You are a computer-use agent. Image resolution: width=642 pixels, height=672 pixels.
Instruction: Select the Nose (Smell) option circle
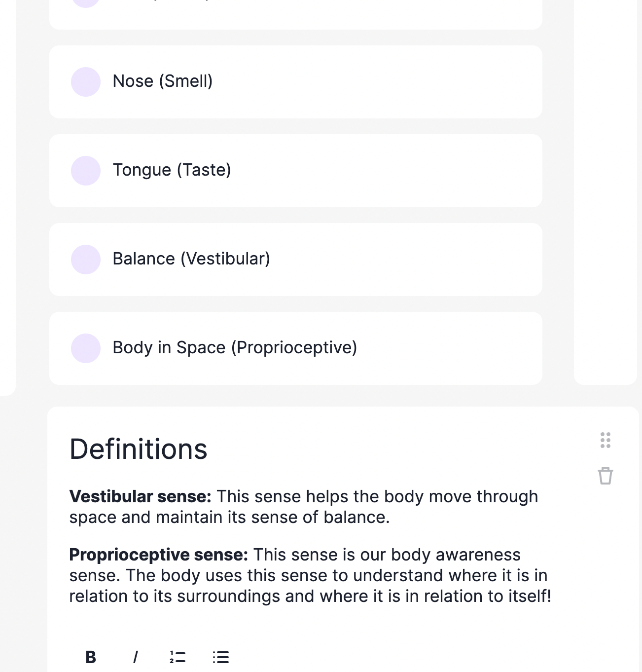pyautogui.click(x=86, y=82)
